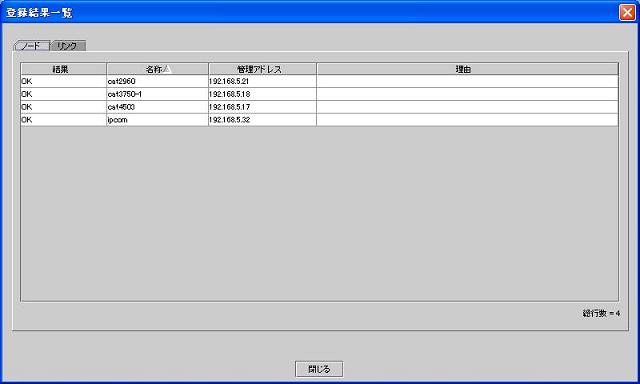Screen dimensions: 640x384
Task: Switch to the ノード tab
Action: point(32,46)
